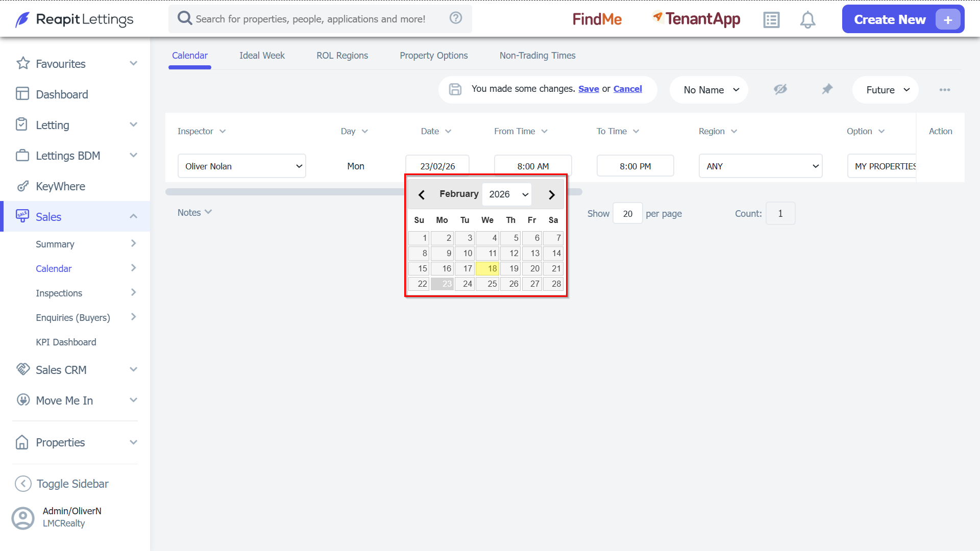This screenshot has width=980, height=551.
Task: Open the notifications bell
Action: coord(807,20)
